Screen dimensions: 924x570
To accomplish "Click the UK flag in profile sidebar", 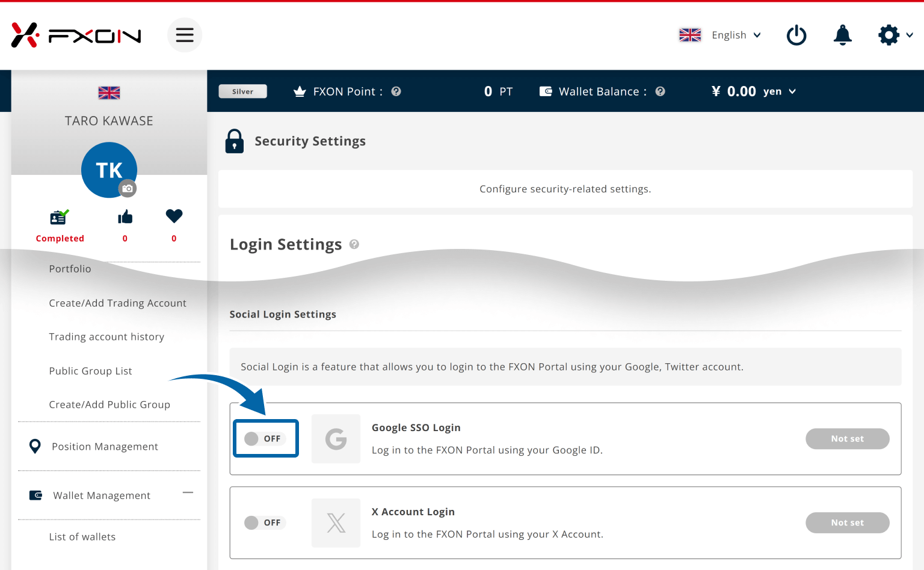I will 109,93.
